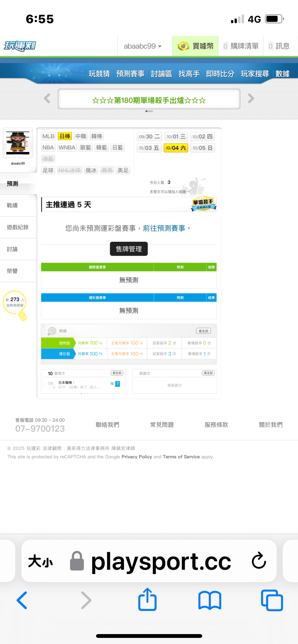Select the 10/04 六 date

[176, 148]
